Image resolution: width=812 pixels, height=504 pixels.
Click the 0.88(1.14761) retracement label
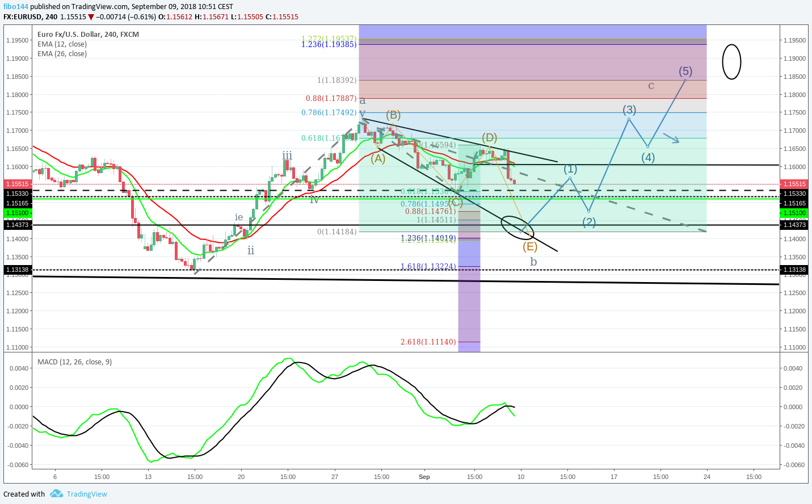click(430, 211)
